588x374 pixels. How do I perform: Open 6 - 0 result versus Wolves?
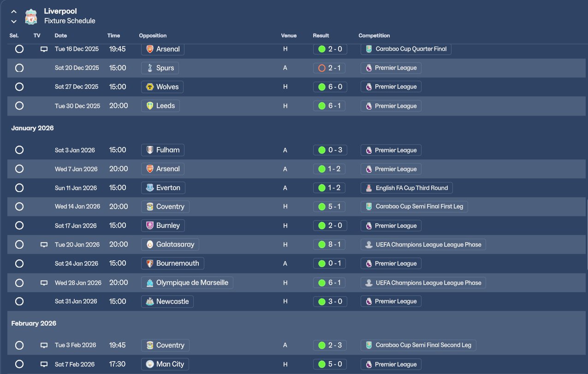click(x=330, y=87)
